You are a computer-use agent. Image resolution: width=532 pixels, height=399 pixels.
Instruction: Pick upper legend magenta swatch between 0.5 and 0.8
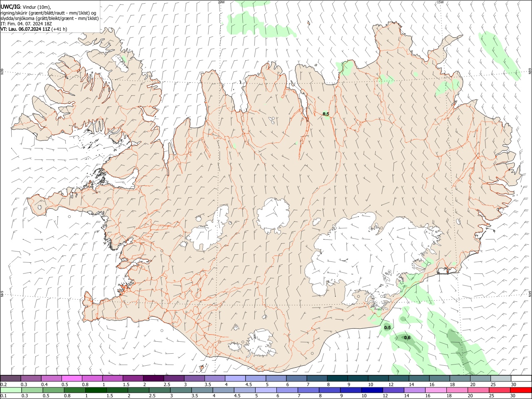click(71, 378)
